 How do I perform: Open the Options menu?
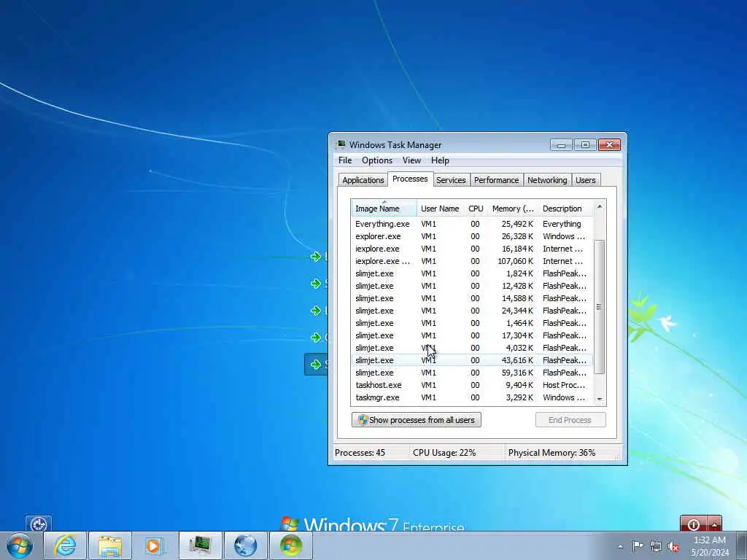tap(377, 160)
